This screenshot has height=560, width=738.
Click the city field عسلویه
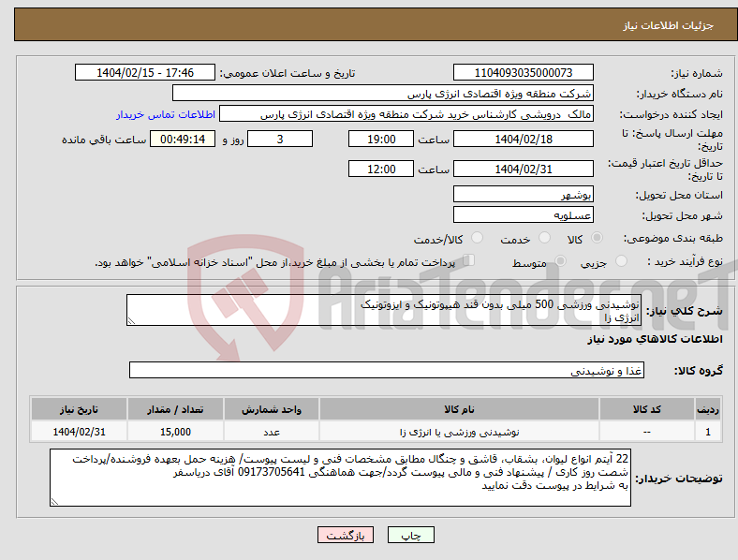523,214
